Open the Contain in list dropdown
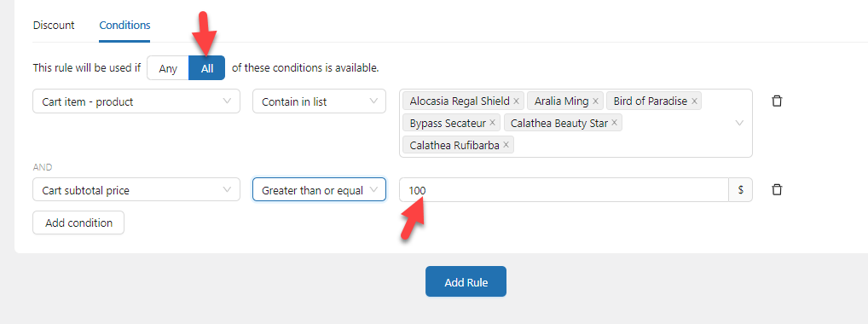 coord(320,101)
